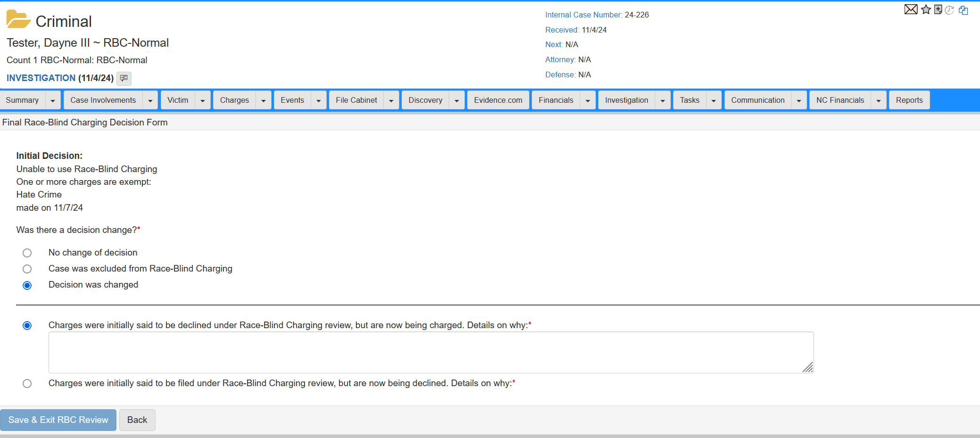This screenshot has width=980, height=438.
Task: Click the yellow Criminal folder icon
Action: (18, 20)
